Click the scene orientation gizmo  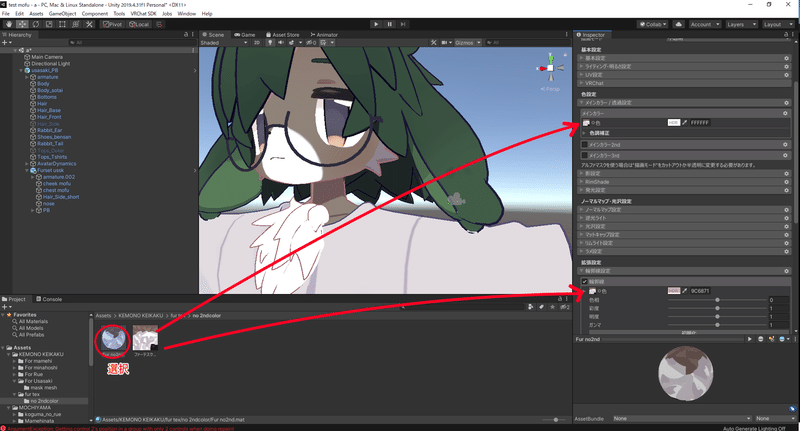click(x=551, y=68)
